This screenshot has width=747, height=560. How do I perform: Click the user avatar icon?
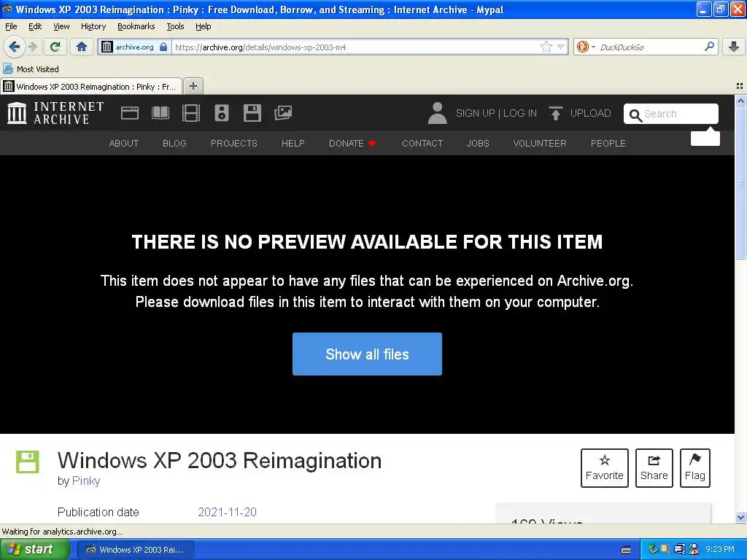point(437,113)
